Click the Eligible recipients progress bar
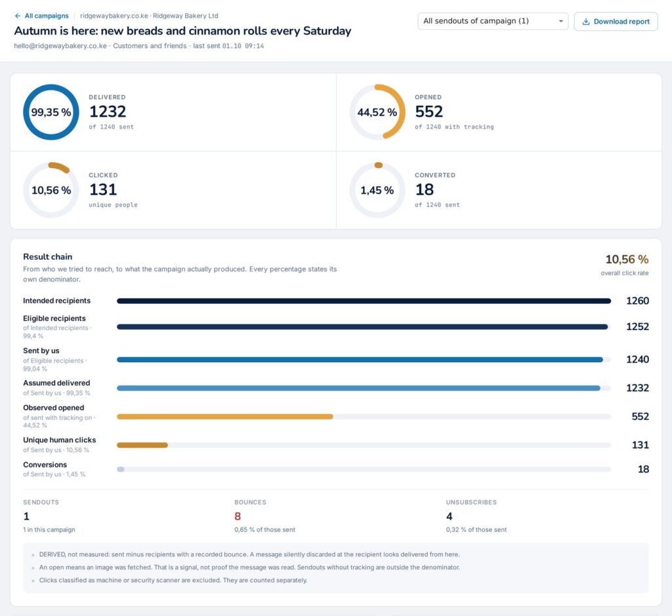The image size is (672, 616). 364,327
